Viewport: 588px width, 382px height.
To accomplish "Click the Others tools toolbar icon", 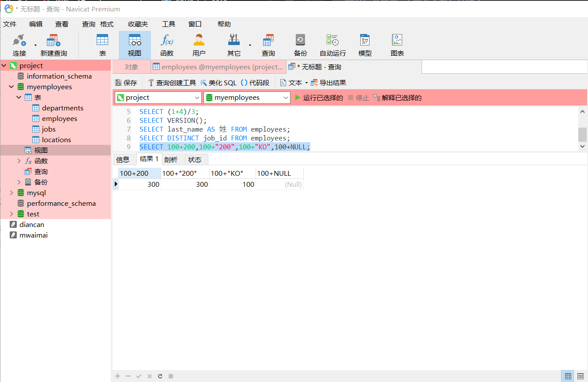I will tap(234, 45).
